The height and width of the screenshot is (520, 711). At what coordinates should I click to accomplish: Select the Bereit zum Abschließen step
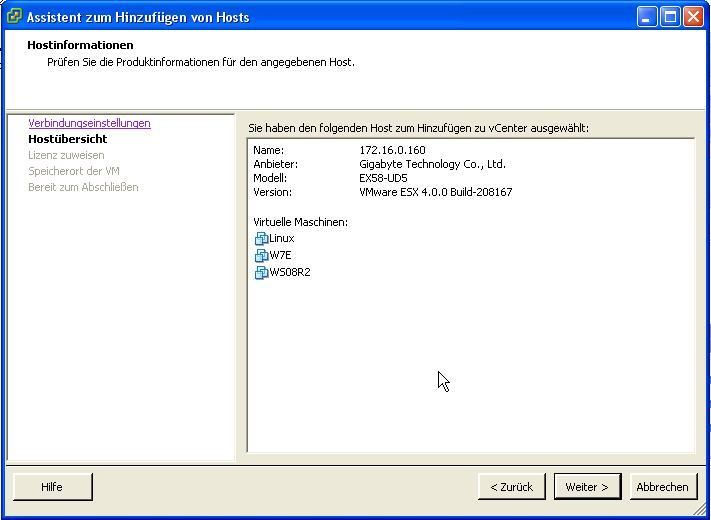coord(83,187)
